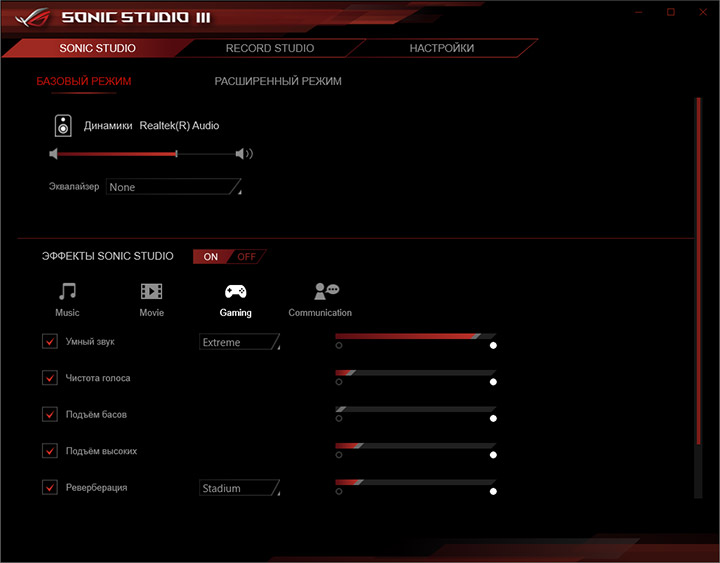The height and width of the screenshot is (563, 720).
Task: Open the Extreme smart sound dropdown
Action: 239,342
